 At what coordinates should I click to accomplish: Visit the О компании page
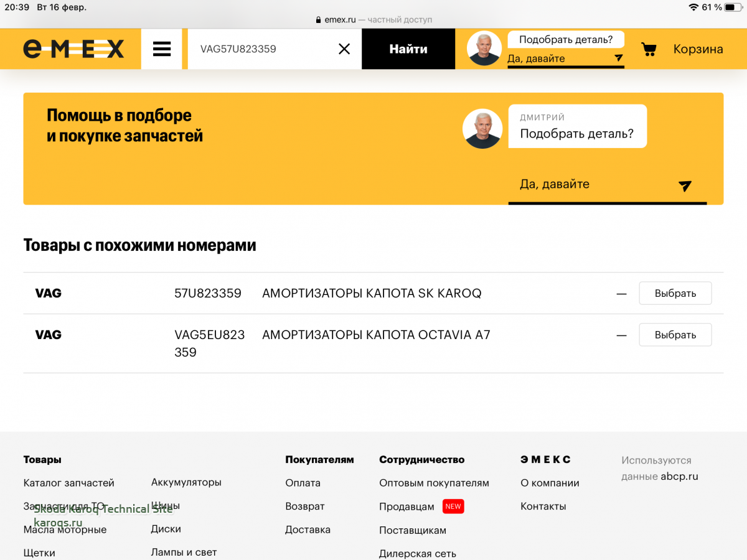point(550,483)
